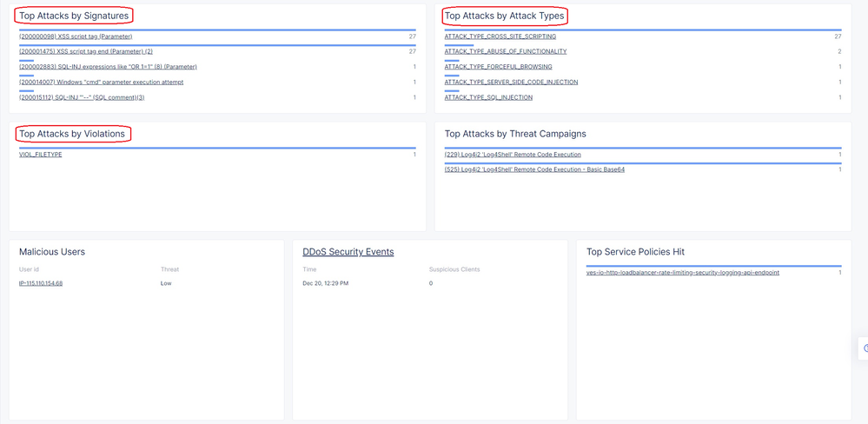The height and width of the screenshot is (424, 868).
Task: Click the Top Attacks by Signatures heading
Action: [x=74, y=16]
